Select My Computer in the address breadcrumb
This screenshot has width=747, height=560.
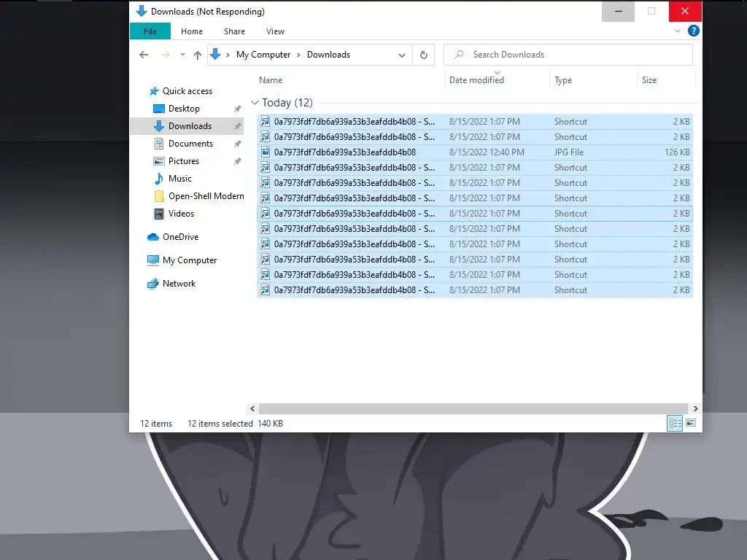263,55
